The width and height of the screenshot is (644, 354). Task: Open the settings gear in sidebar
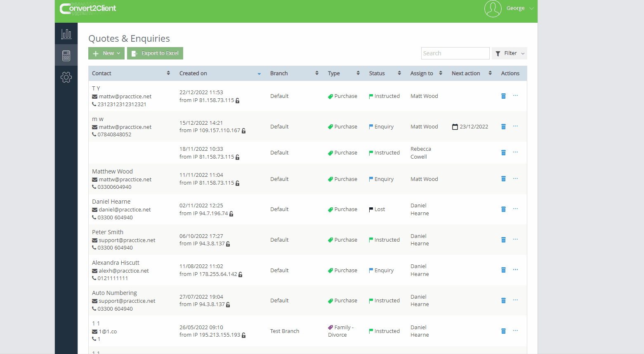[x=66, y=77]
